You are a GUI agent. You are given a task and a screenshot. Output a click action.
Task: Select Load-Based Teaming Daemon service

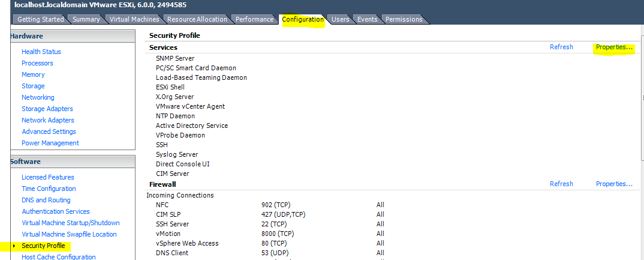201,77
